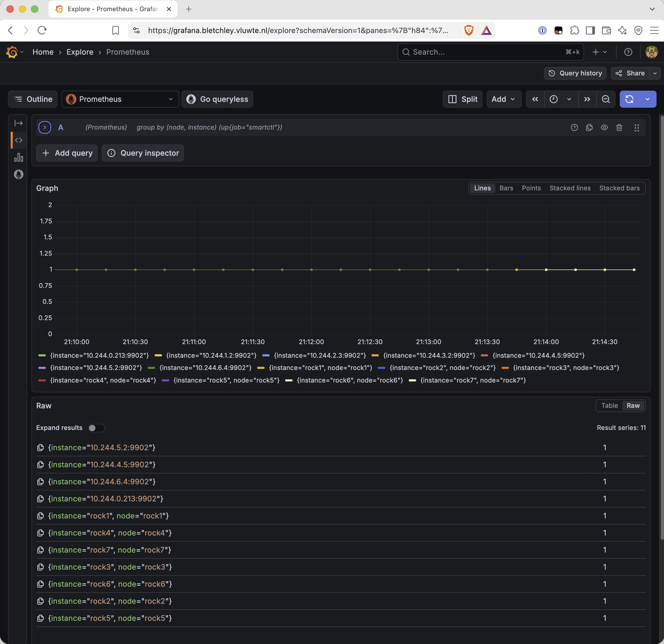Open the browser tab list chevron
The height and width of the screenshot is (644, 664).
pyautogui.click(x=652, y=9)
